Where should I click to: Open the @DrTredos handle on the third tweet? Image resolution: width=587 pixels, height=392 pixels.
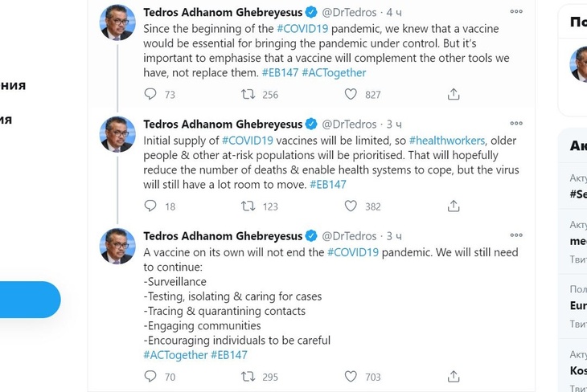tap(349, 236)
